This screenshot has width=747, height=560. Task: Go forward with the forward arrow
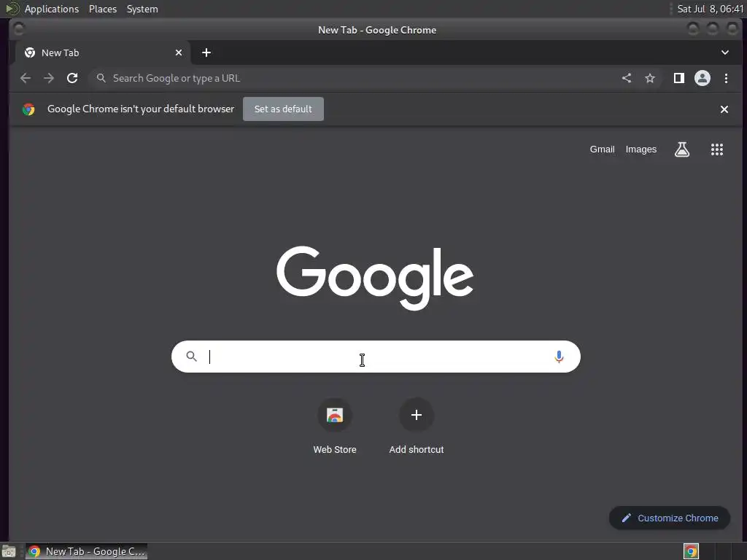click(49, 78)
